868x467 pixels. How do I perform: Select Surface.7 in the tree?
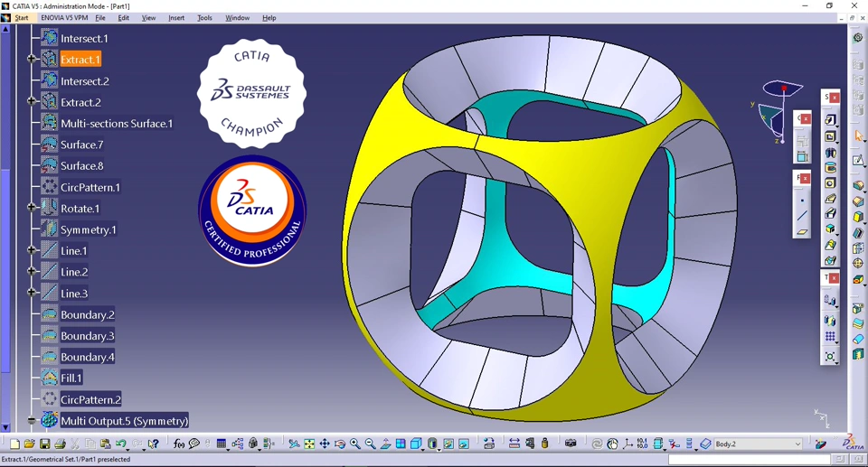(x=82, y=145)
